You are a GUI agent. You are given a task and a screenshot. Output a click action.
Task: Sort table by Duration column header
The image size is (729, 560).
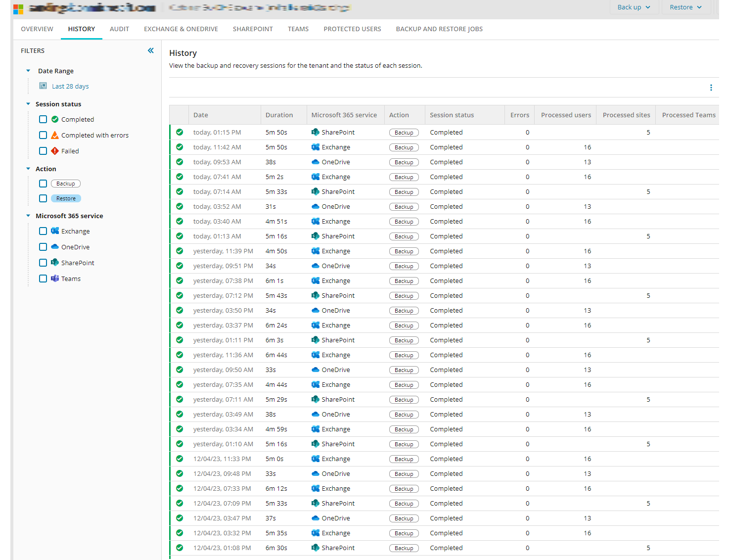(x=279, y=115)
